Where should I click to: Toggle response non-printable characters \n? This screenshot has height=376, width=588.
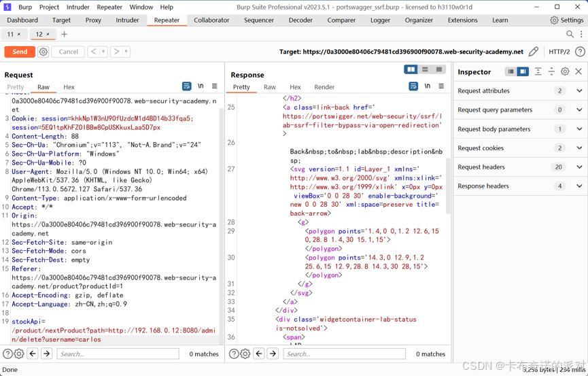tap(428, 86)
